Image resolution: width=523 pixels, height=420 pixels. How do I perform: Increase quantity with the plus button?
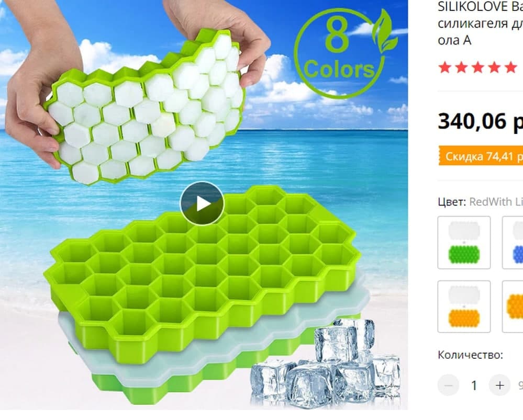click(499, 385)
